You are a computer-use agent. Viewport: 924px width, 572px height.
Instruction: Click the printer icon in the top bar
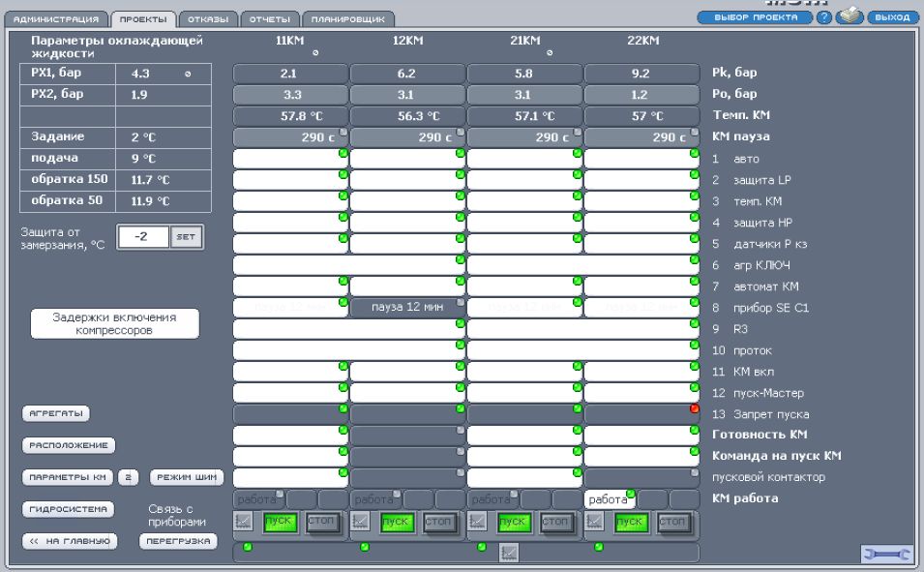click(849, 15)
